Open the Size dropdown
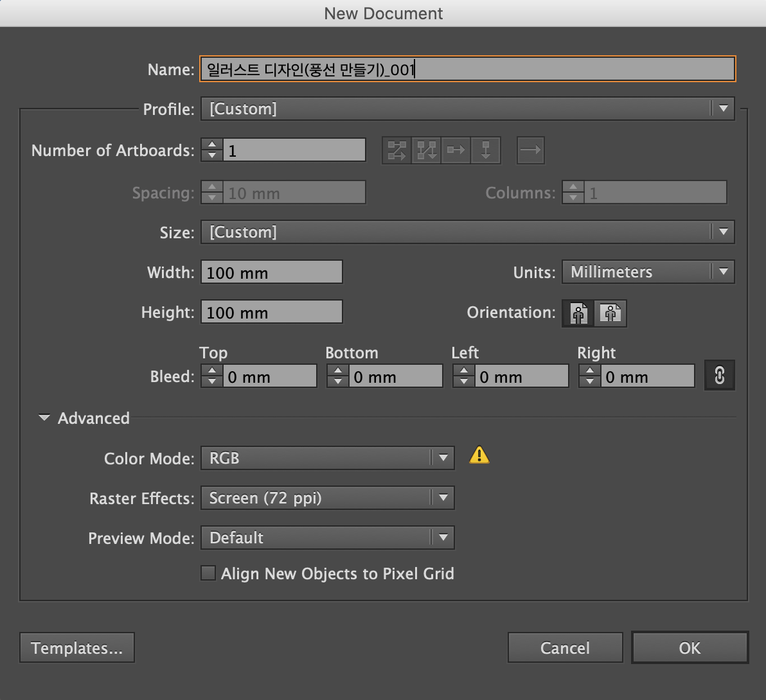The width and height of the screenshot is (766, 700). (x=468, y=232)
